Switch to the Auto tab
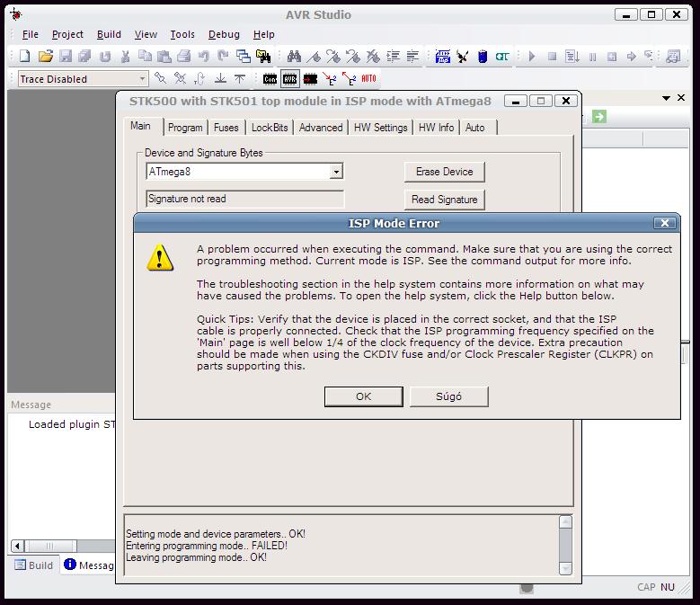700x605 pixels. 475,128
